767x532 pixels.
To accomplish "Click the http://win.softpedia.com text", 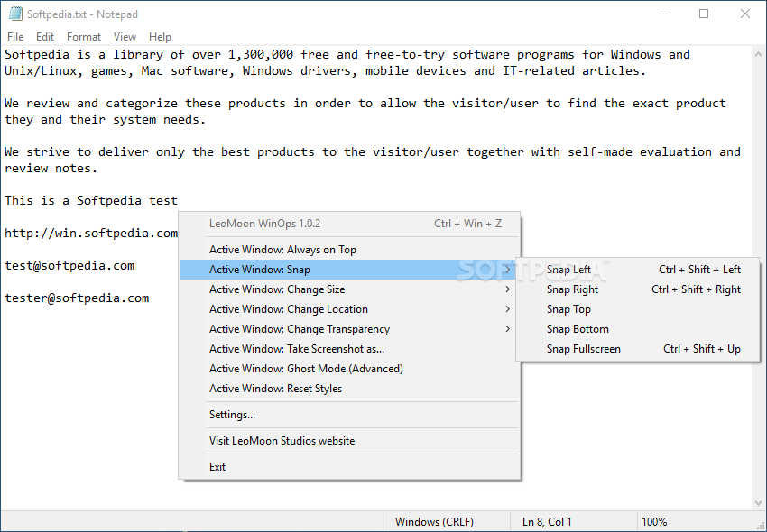I will tap(91, 234).
